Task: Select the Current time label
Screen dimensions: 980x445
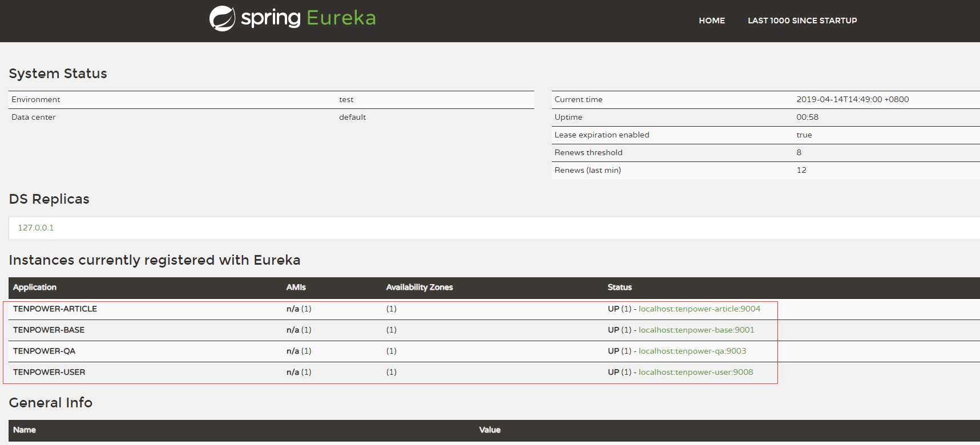Action: (x=579, y=99)
